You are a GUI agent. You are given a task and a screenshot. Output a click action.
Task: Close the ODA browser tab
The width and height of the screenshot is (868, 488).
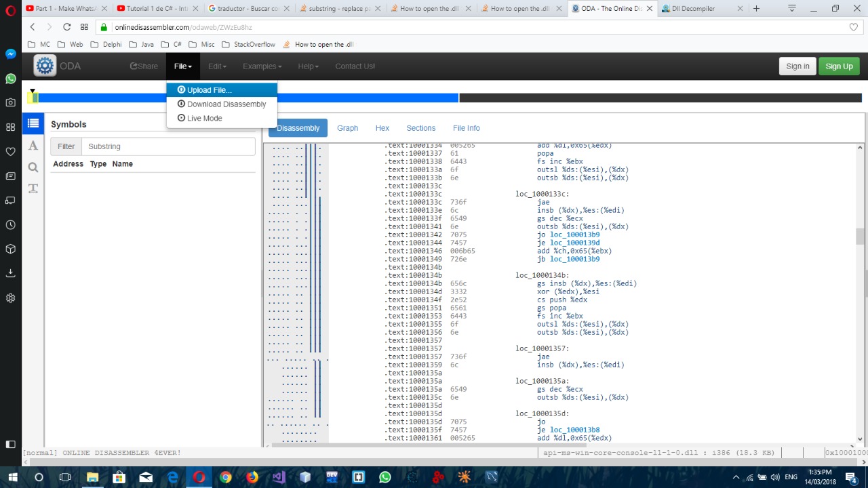tap(650, 9)
